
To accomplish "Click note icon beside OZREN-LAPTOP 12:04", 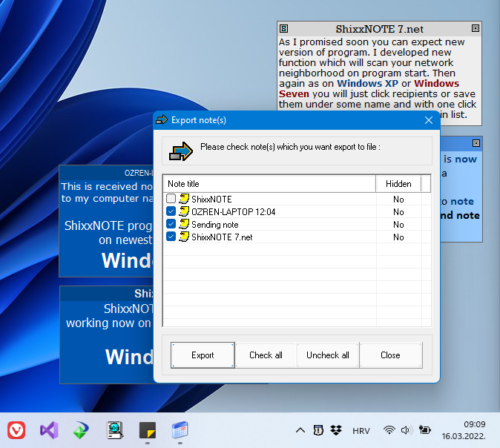I will [x=184, y=211].
